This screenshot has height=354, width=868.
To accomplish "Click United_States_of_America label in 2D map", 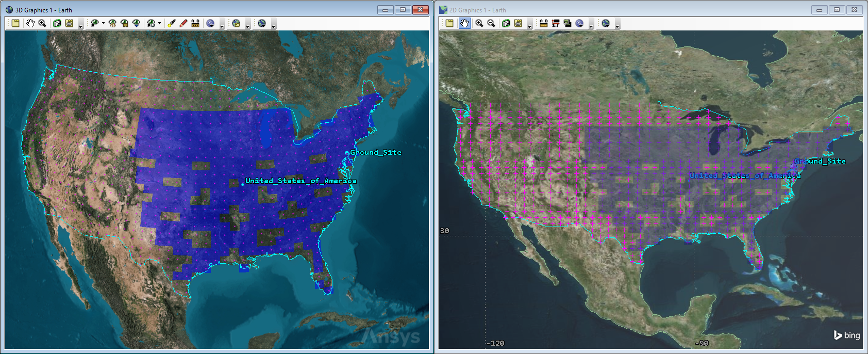I will (x=745, y=175).
